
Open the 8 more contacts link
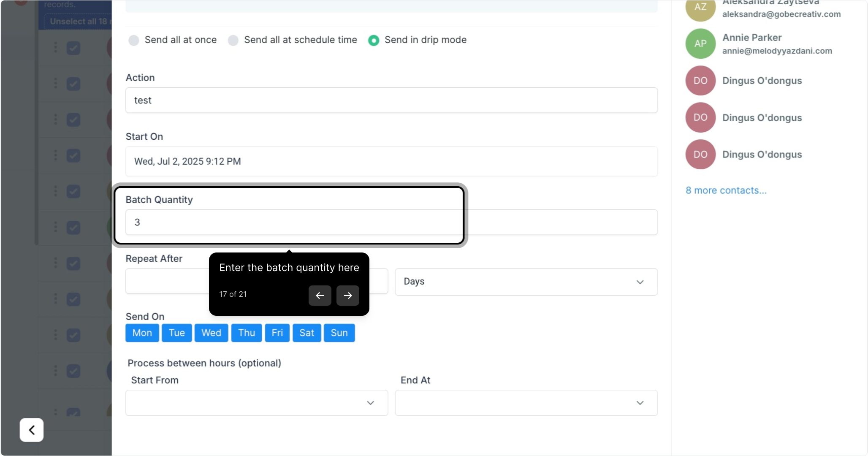tap(726, 190)
